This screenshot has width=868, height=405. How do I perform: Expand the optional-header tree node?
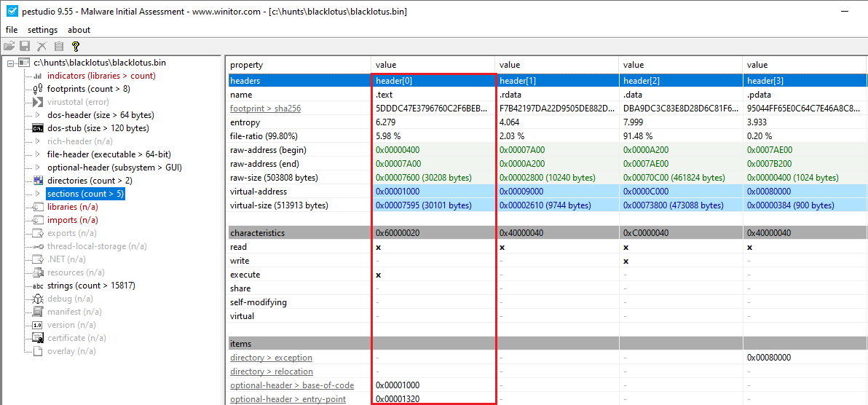38,168
